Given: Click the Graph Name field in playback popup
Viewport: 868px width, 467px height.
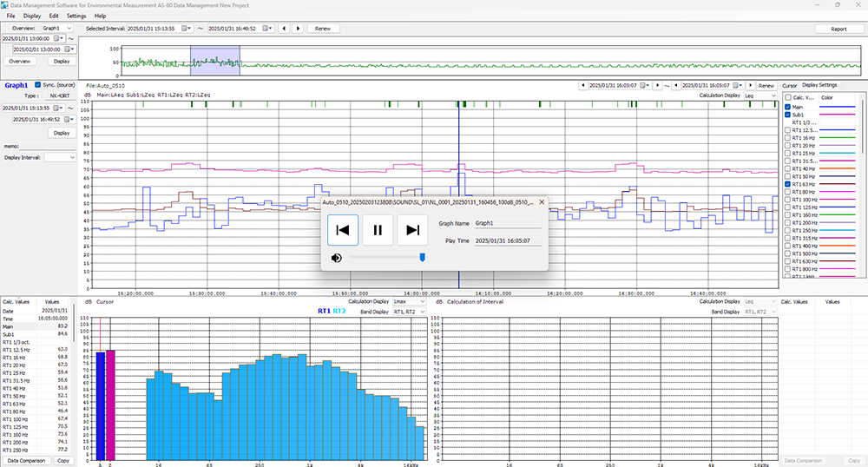Looking at the screenshot, I should [x=508, y=224].
